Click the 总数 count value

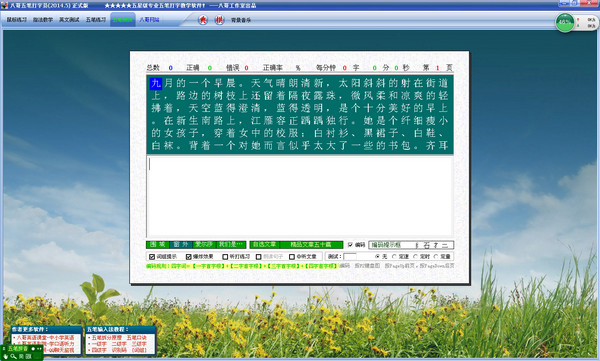coord(171,68)
